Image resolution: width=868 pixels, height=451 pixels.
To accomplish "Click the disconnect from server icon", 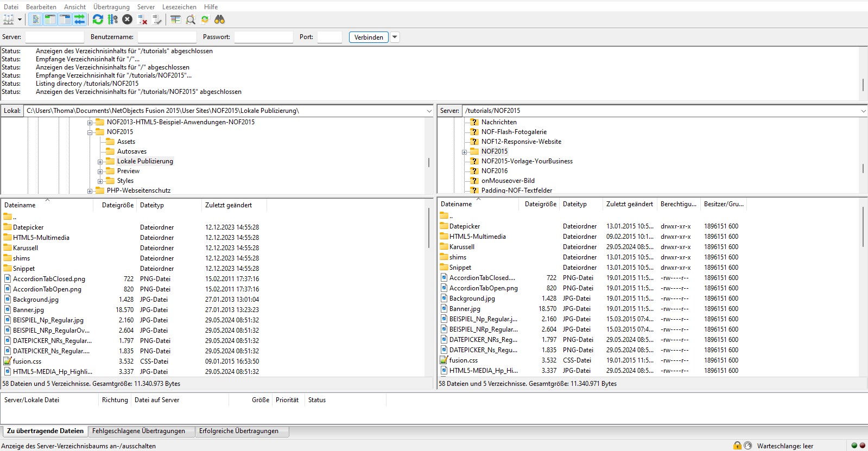I will pos(143,20).
